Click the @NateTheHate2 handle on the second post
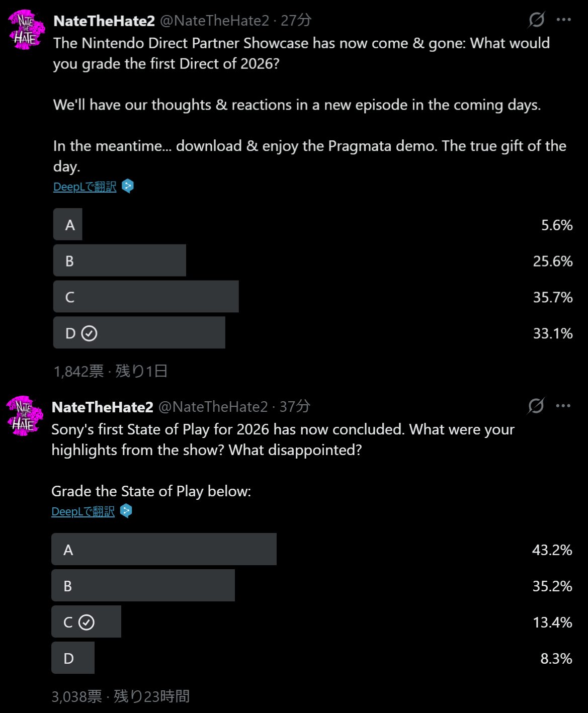The height and width of the screenshot is (713, 588). click(213, 406)
